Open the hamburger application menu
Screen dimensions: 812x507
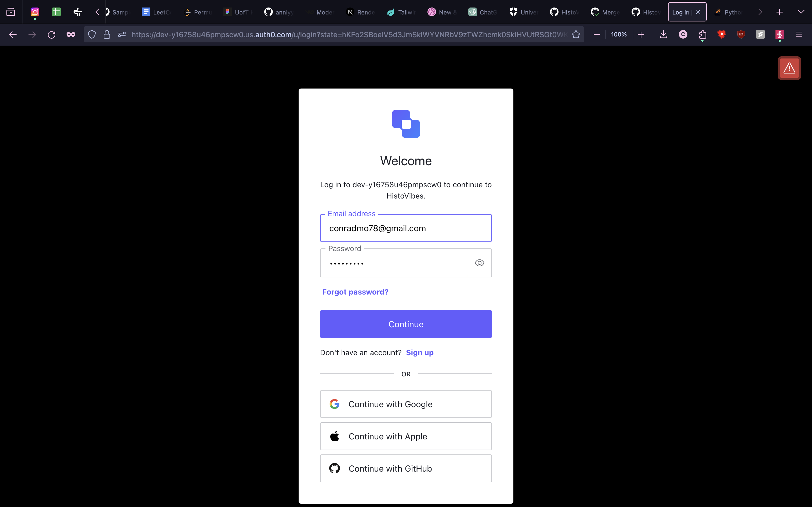point(799,35)
